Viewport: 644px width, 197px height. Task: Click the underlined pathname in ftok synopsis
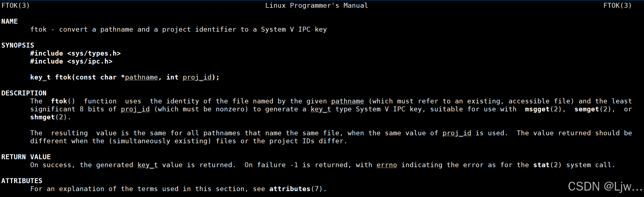pyautogui.click(x=141, y=77)
